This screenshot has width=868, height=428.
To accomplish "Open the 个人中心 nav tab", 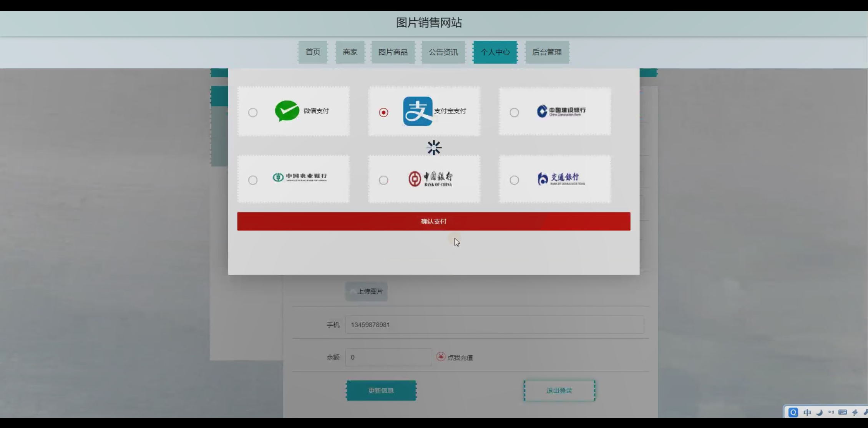I will coord(495,52).
